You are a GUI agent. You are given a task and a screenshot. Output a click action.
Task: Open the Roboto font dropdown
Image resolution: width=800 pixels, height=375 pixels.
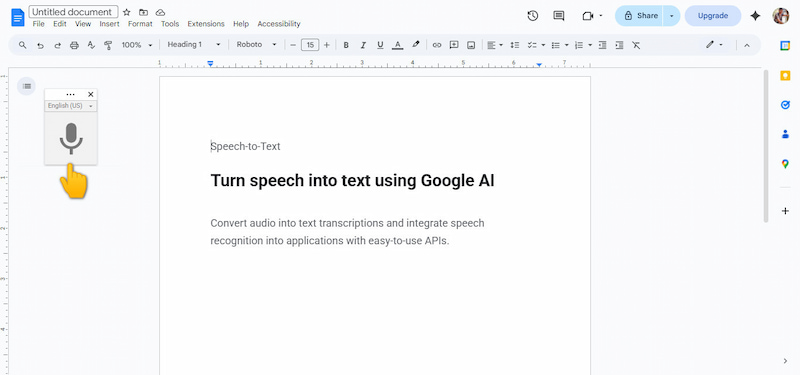[x=257, y=44]
